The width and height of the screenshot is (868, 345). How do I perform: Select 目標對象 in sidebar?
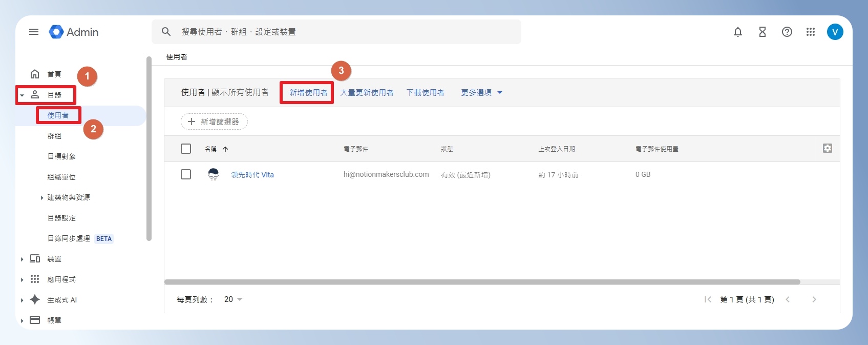[x=61, y=156]
